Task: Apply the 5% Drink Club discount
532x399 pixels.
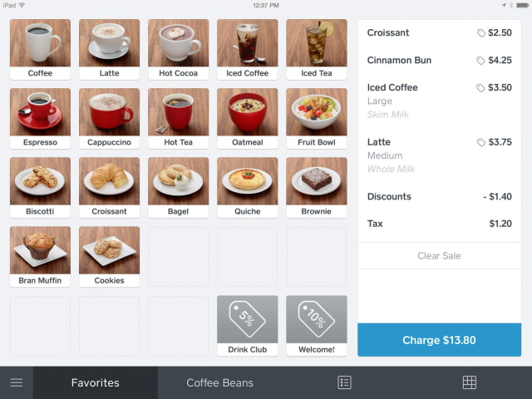Action: (248, 326)
